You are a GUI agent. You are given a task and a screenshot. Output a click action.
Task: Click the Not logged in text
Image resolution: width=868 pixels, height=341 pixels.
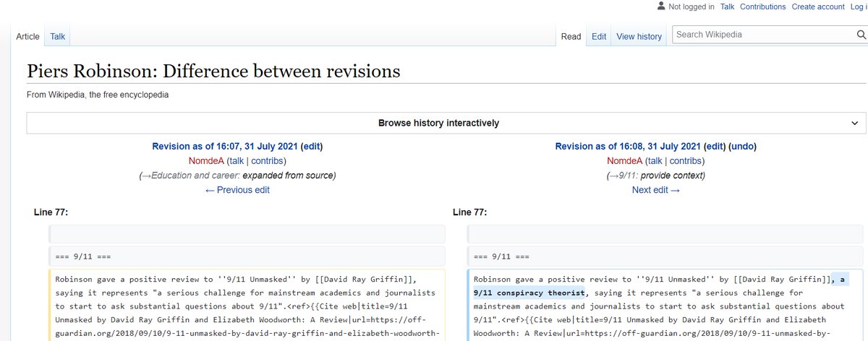(x=692, y=7)
